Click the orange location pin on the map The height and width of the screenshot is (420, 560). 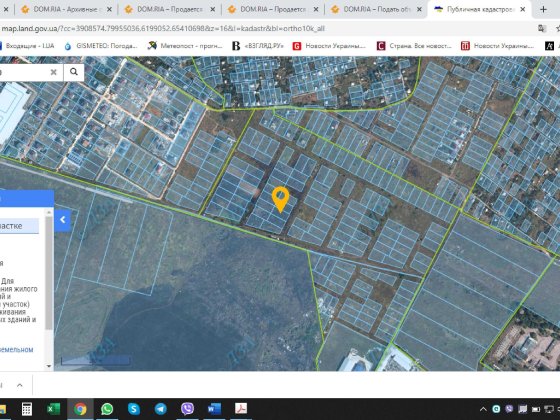(x=280, y=200)
